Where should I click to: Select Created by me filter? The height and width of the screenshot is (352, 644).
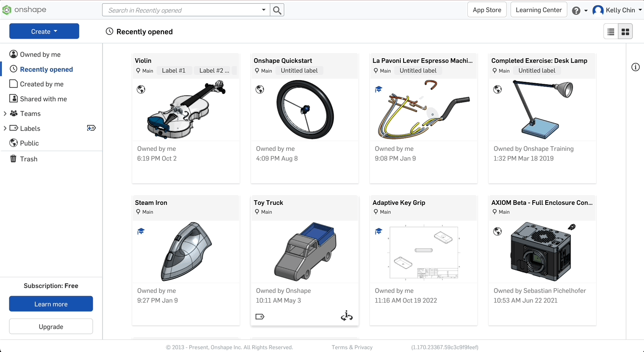pyautogui.click(x=41, y=84)
